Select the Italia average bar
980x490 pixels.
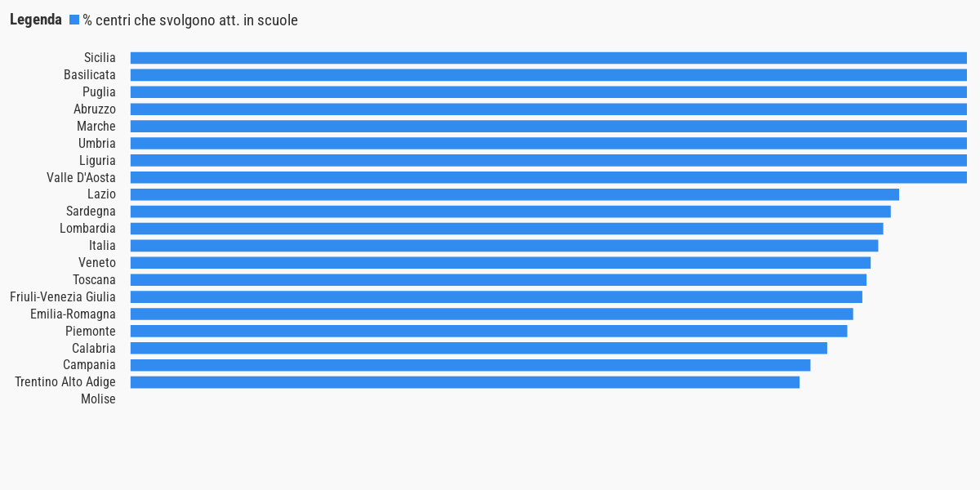click(x=505, y=246)
